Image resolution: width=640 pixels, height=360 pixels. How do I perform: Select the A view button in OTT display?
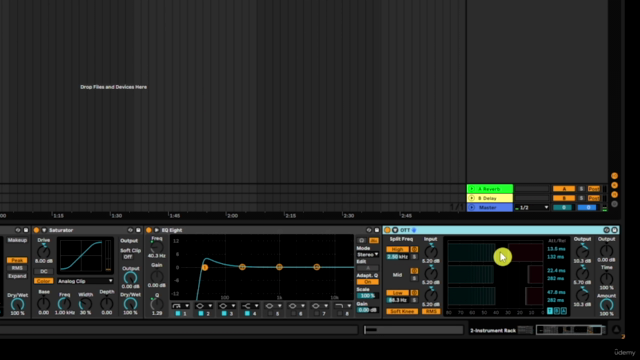(564, 311)
